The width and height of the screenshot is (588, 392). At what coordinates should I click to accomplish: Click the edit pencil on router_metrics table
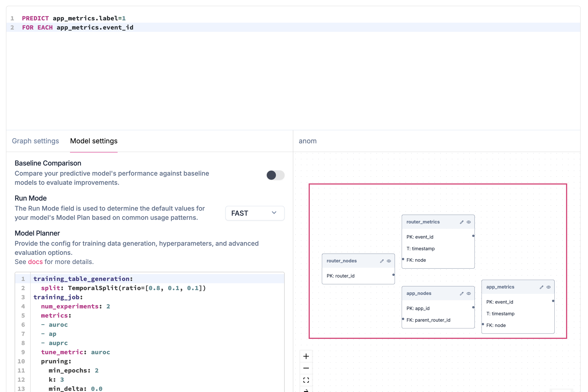point(461,222)
